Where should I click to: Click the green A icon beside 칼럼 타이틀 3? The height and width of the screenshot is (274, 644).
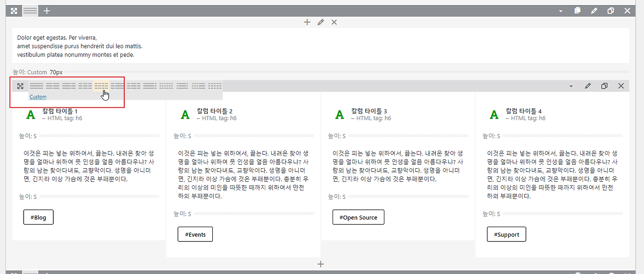click(340, 115)
